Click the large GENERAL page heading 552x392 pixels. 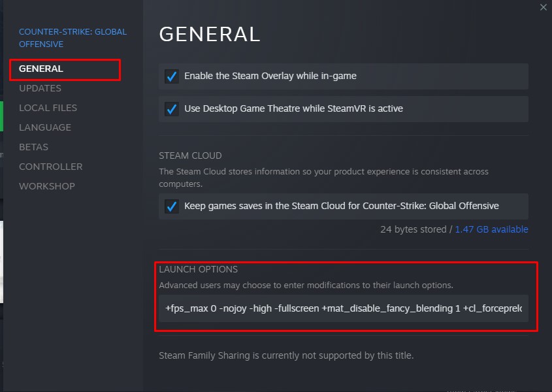click(210, 34)
